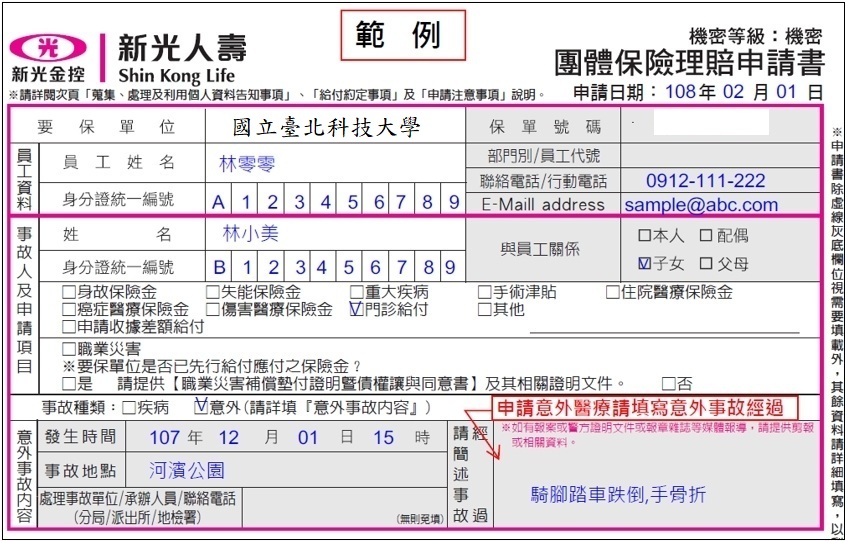This screenshot has height=541, width=845.
Task: Uncheck the 子女 relationship checkbox
Action: pos(644,264)
